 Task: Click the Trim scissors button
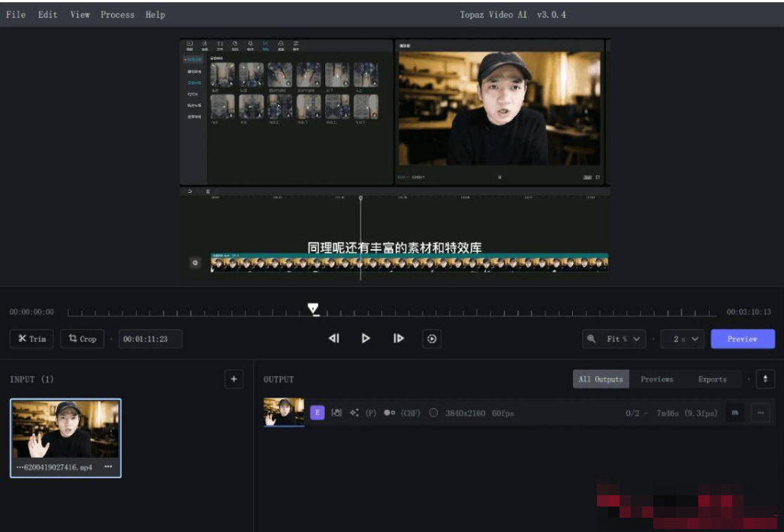pyautogui.click(x=32, y=339)
